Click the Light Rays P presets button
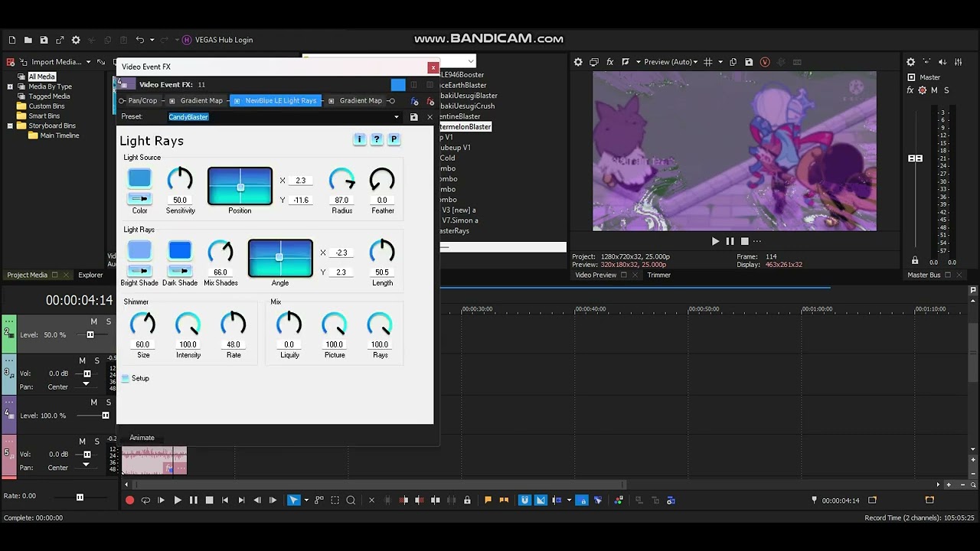 394,139
